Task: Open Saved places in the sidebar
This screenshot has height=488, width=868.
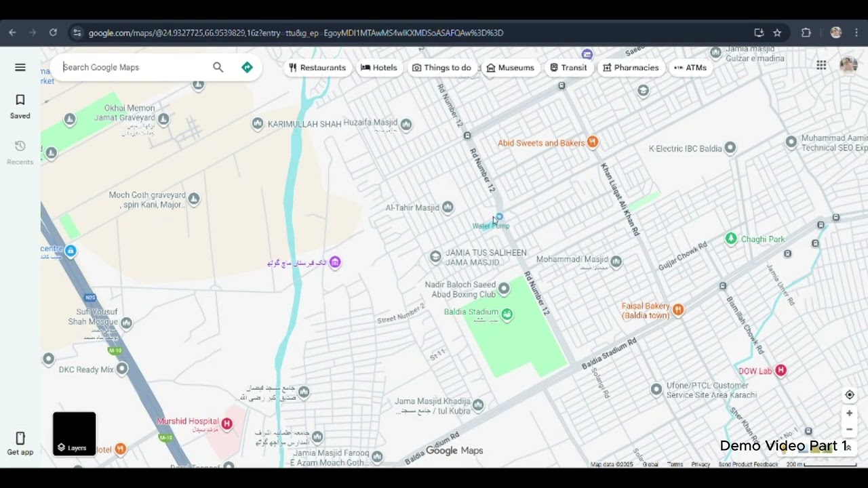Action: coord(20,106)
